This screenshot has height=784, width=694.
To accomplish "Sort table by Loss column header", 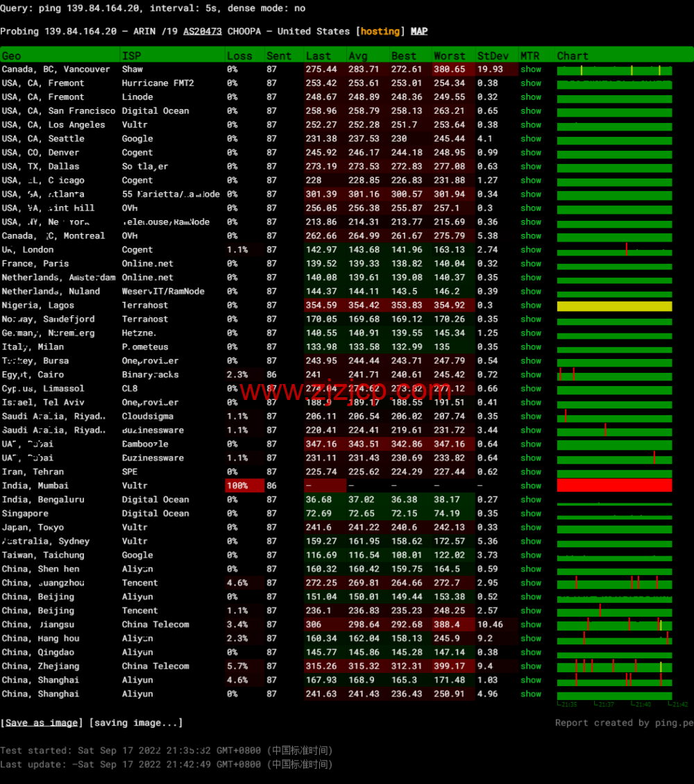I will (239, 56).
